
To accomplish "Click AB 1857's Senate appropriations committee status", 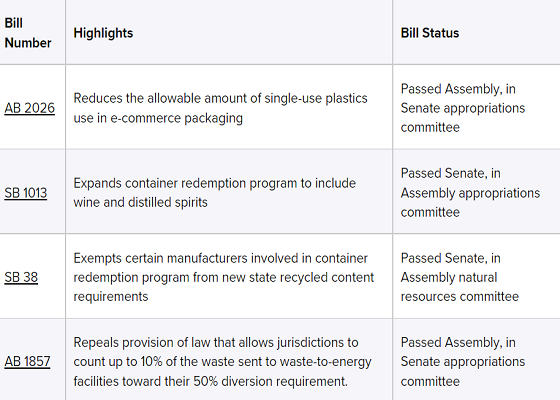I will pos(463,362).
